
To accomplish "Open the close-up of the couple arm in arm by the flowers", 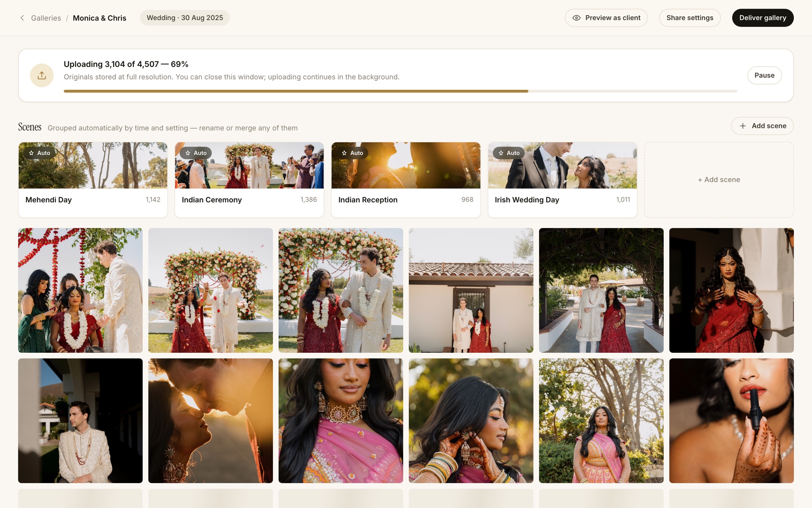I will coord(341,290).
